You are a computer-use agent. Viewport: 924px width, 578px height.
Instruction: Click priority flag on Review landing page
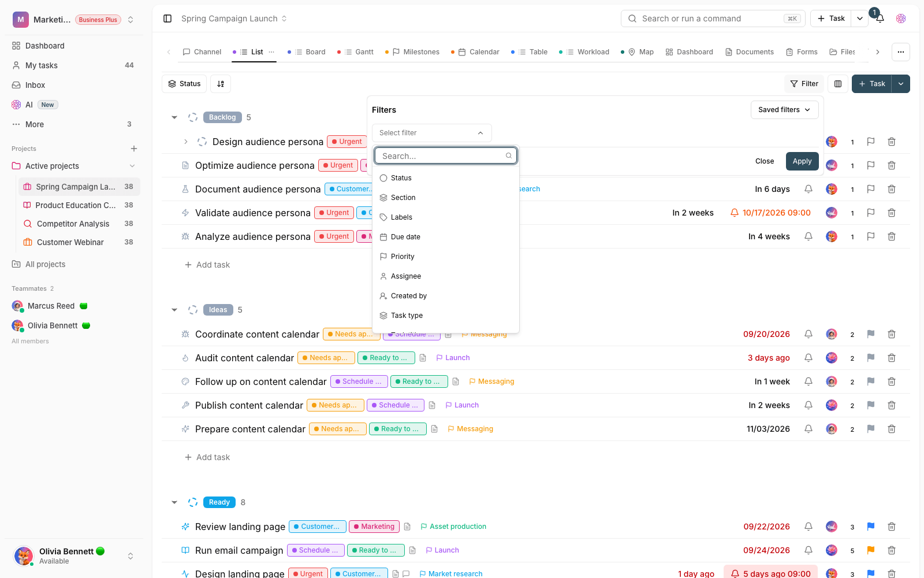coord(871,527)
